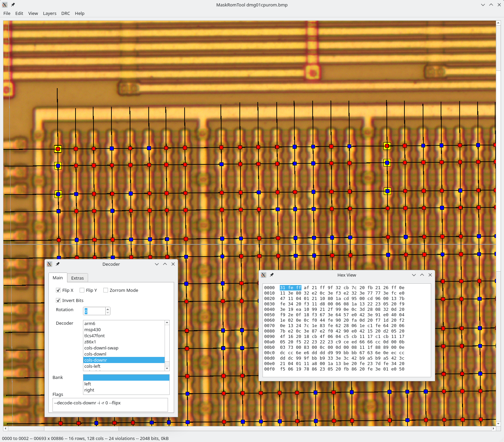Click highlighted hex bytes 31 fe ff
The width and height of the screenshot is (504, 442).
coord(290,288)
